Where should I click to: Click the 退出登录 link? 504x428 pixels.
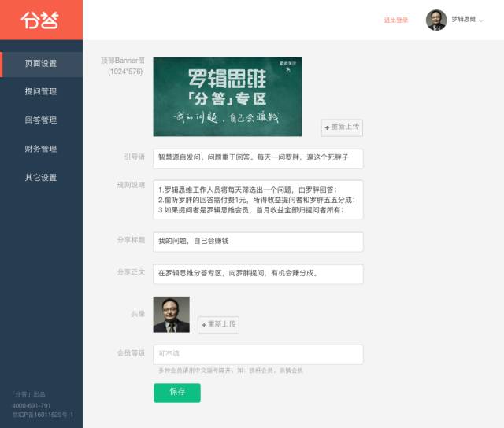pyautogui.click(x=395, y=20)
